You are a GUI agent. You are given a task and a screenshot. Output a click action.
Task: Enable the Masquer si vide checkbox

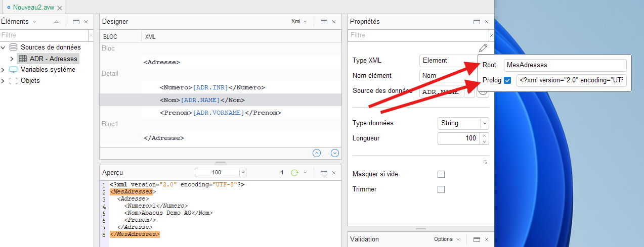(x=441, y=174)
